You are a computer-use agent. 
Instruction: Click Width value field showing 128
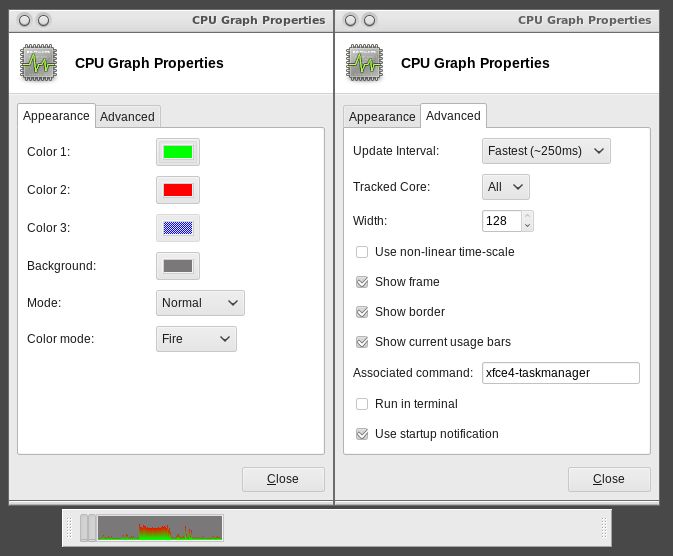502,221
